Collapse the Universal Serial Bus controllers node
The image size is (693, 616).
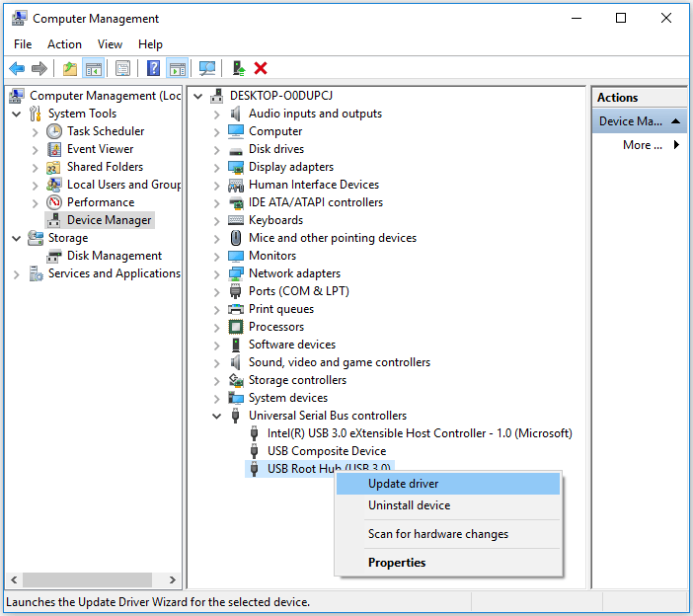(x=217, y=416)
